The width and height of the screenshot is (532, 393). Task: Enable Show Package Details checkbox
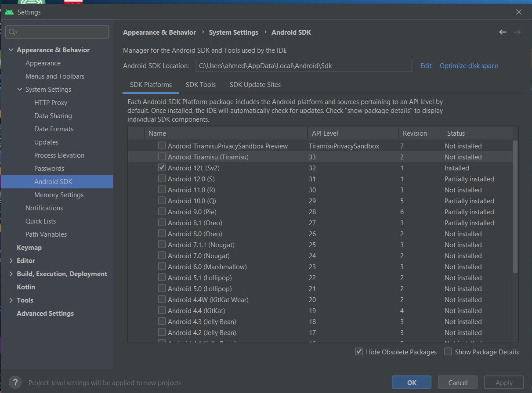click(448, 351)
